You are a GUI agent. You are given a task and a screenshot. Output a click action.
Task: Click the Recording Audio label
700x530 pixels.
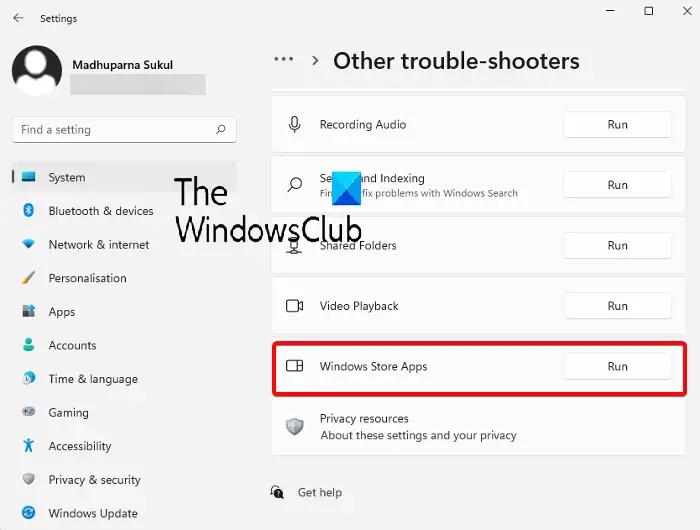pos(363,124)
